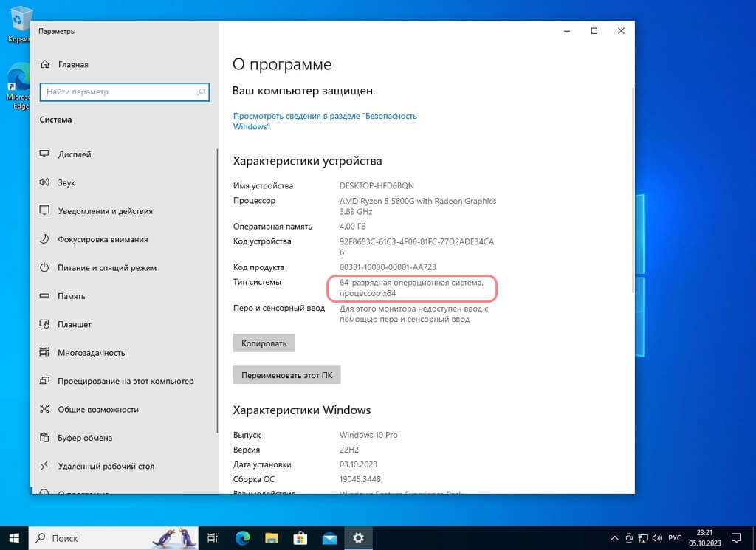This screenshot has height=550, width=756.
Task: Open Microsoft Store from the taskbar
Action: [301, 538]
